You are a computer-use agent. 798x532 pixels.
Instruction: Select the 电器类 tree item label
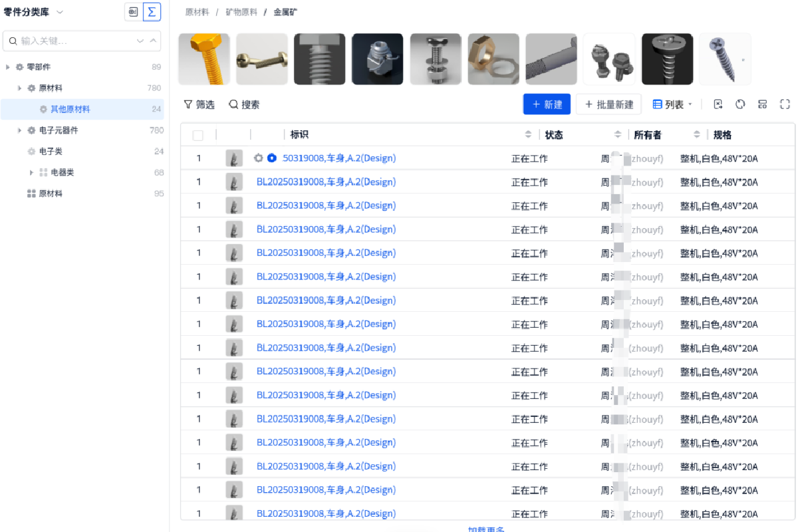coord(63,173)
